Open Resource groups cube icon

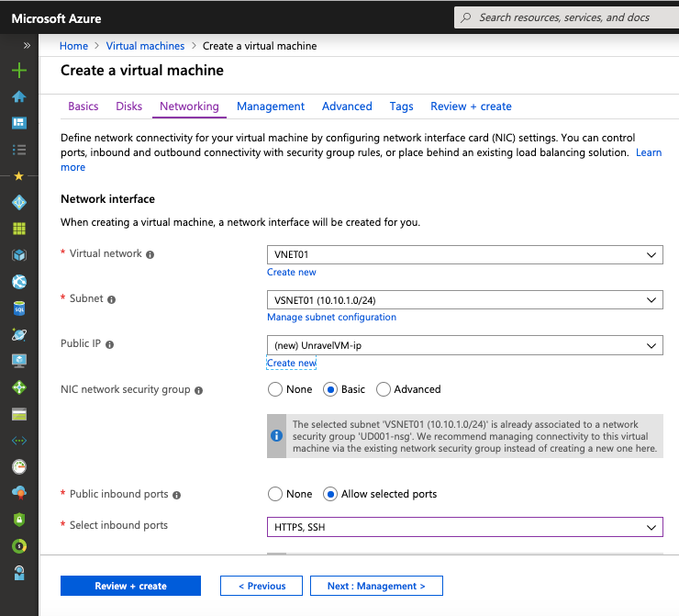point(19,255)
